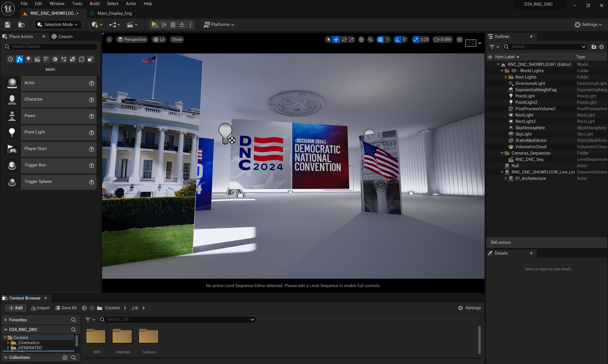The image size is (608, 364).
Task: Select the Recently Placed clock filter icon
Action: [x=10, y=59]
